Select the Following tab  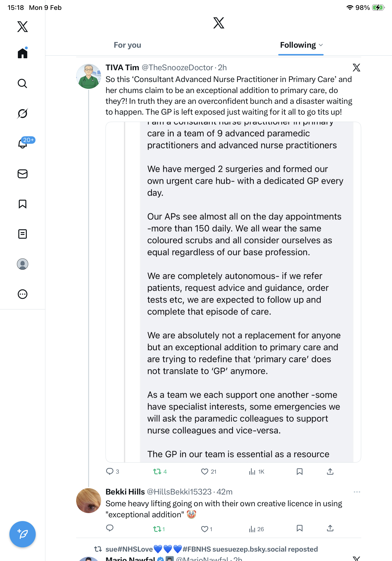[298, 45]
